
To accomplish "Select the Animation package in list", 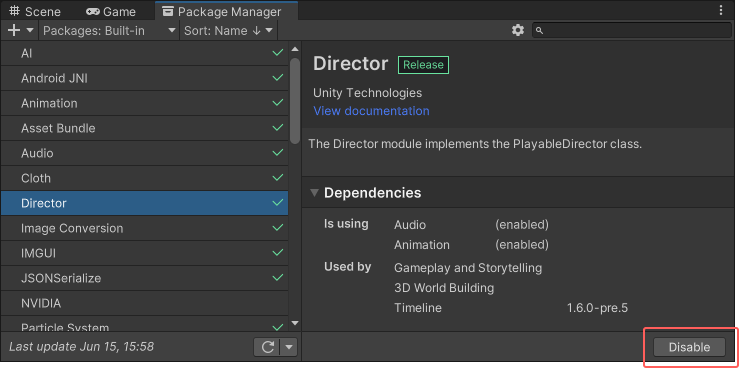I will (x=144, y=103).
